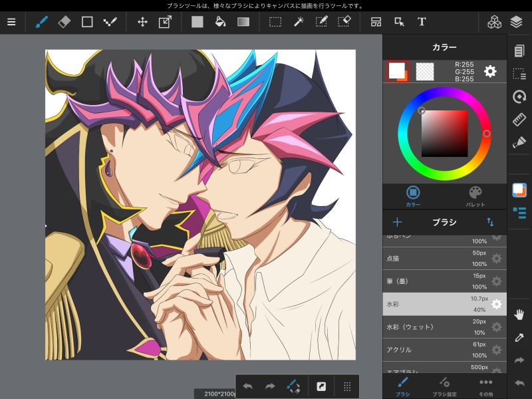Select the Selection pen tool
Image resolution: width=532 pixels, height=399 pixels.
pyautogui.click(x=321, y=22)
